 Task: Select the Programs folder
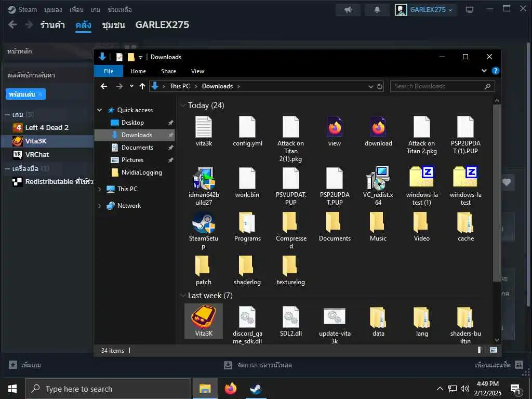click(x=247, y=227)
